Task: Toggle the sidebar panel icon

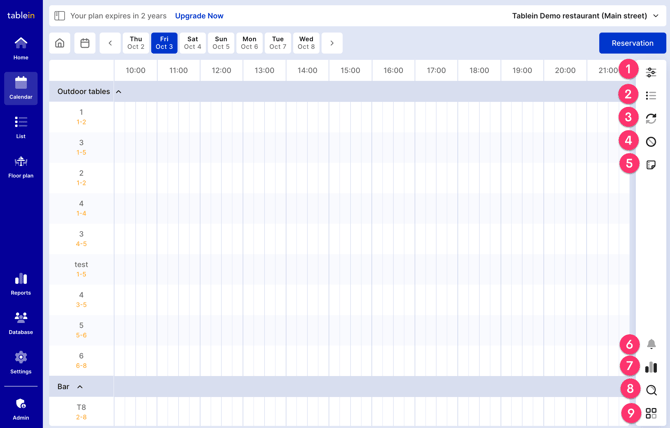Action: pyautogui.click(x=60, y=16)
